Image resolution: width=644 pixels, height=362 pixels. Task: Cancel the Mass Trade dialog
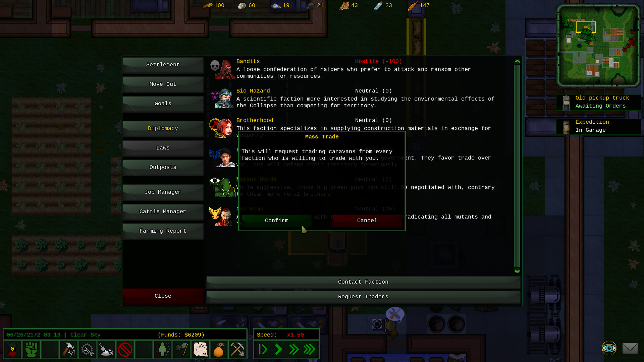tap(367, 221)
